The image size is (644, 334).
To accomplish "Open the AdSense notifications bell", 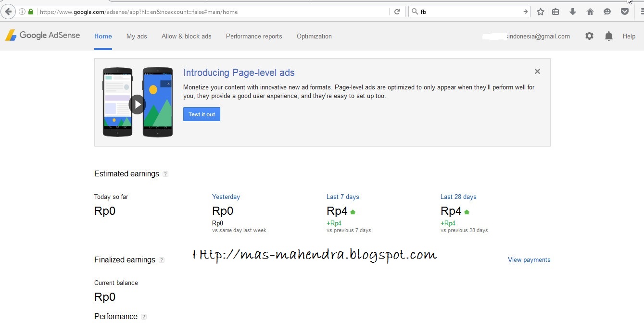I will tap(608, 36).
